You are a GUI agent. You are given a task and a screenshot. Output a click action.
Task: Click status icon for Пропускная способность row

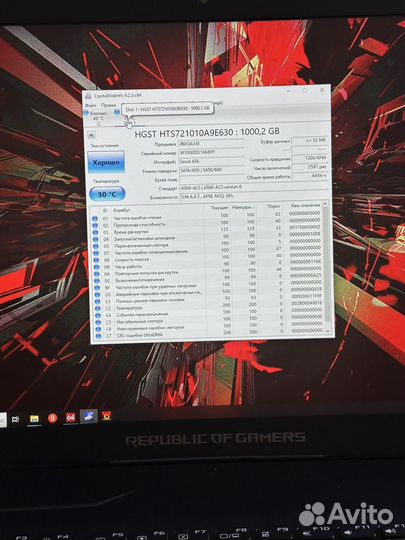pos(95,225)
